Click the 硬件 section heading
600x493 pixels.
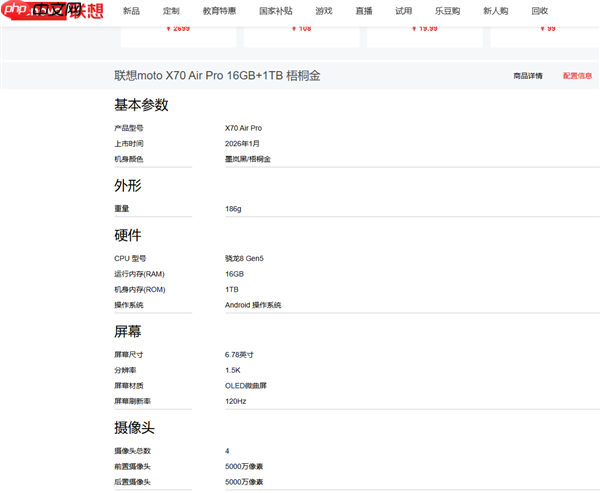[128, 235]
